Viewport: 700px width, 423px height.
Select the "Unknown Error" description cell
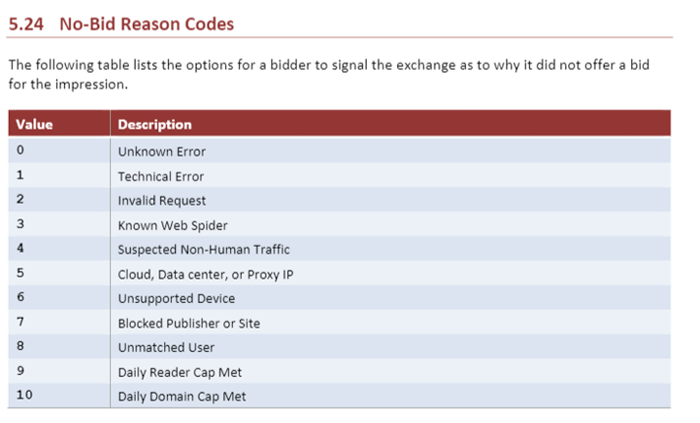[162, 151]
